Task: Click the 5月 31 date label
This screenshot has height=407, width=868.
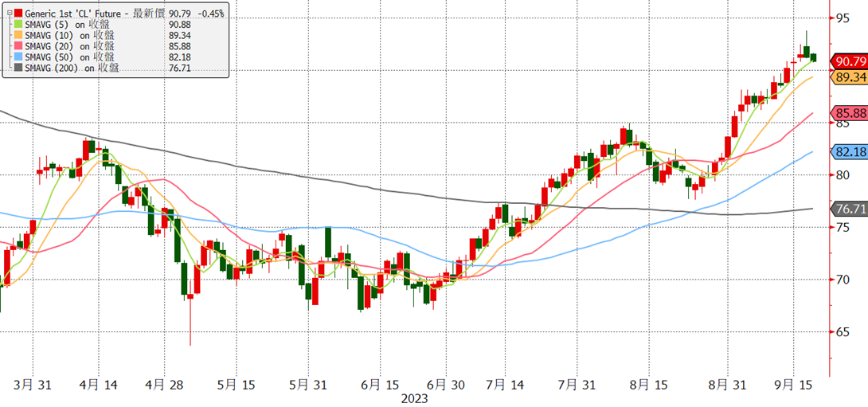Action: tap(309, 384)
